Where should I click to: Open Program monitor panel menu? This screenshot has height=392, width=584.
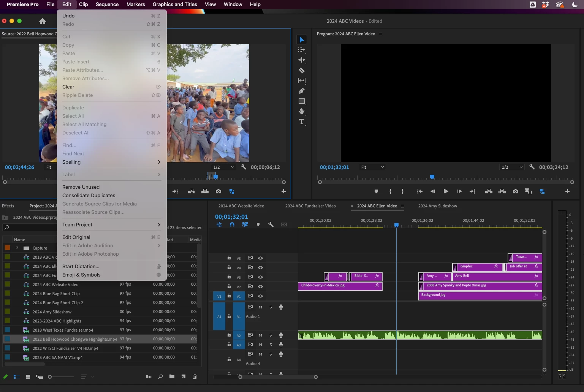tap(381, 34)
